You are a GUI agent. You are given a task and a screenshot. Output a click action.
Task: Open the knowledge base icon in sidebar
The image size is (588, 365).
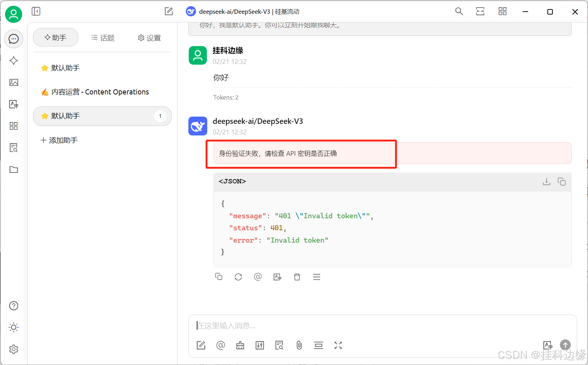click(13, 148)
